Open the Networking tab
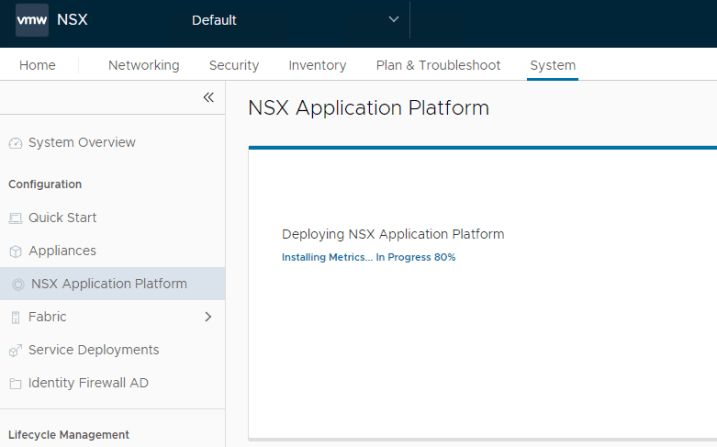 click(144, 65)
